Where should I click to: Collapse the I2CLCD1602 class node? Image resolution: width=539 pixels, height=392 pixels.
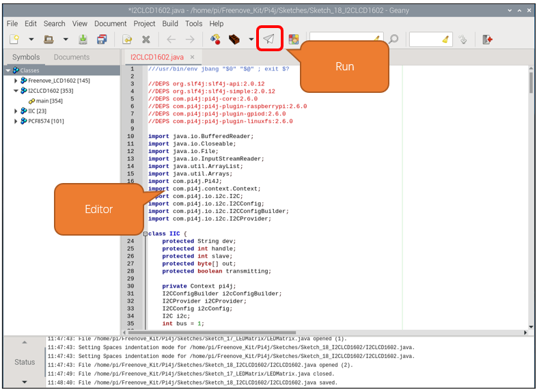(16, 91)
